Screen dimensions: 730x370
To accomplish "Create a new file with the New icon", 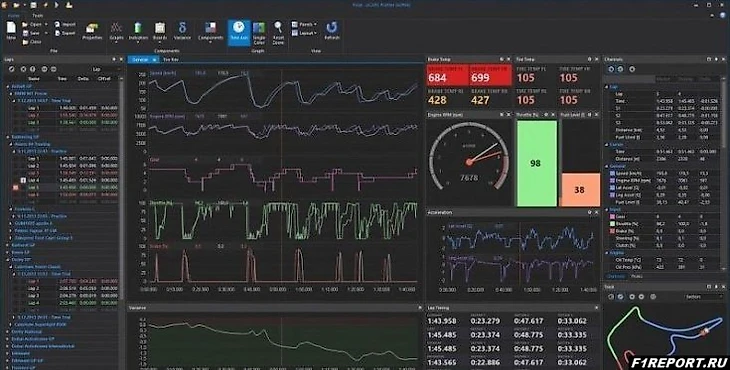I will coord(11,28).
